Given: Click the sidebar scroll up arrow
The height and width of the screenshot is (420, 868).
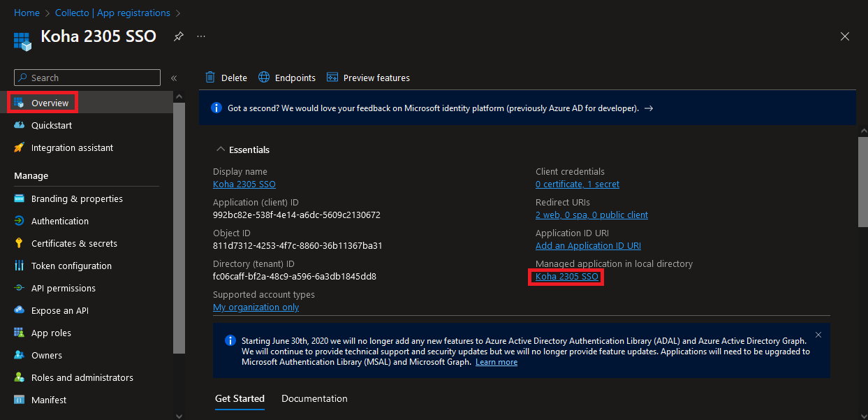Looking at the screenshot, I should click(179, 96).
